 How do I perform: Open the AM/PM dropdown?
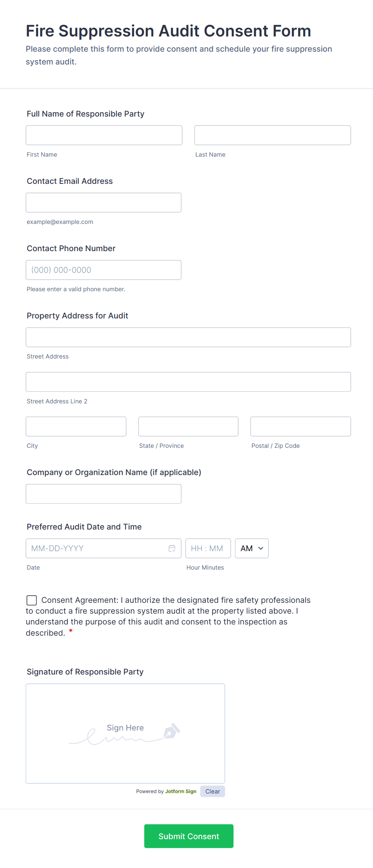[x=251, y=548]
